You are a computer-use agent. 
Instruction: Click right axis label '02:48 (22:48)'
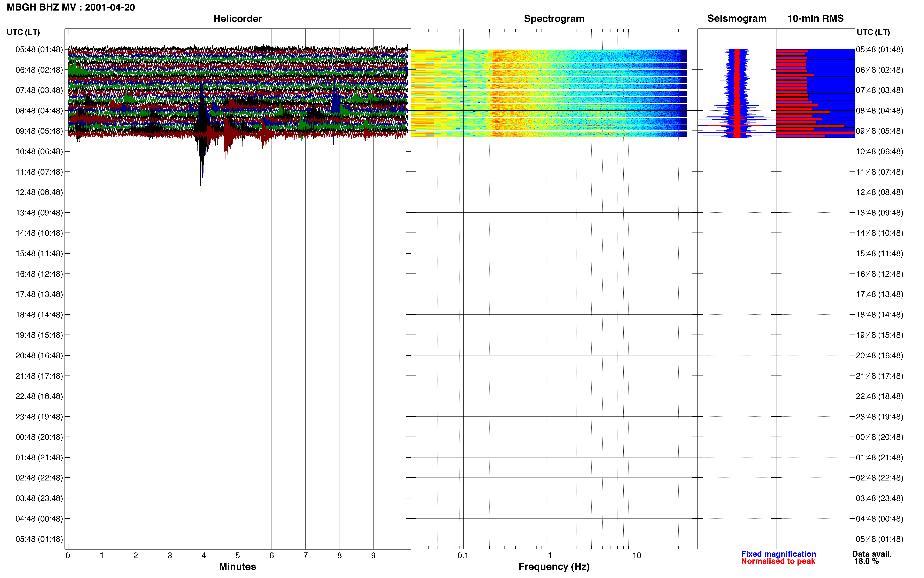pyautogui.click(x=880, y=478)
